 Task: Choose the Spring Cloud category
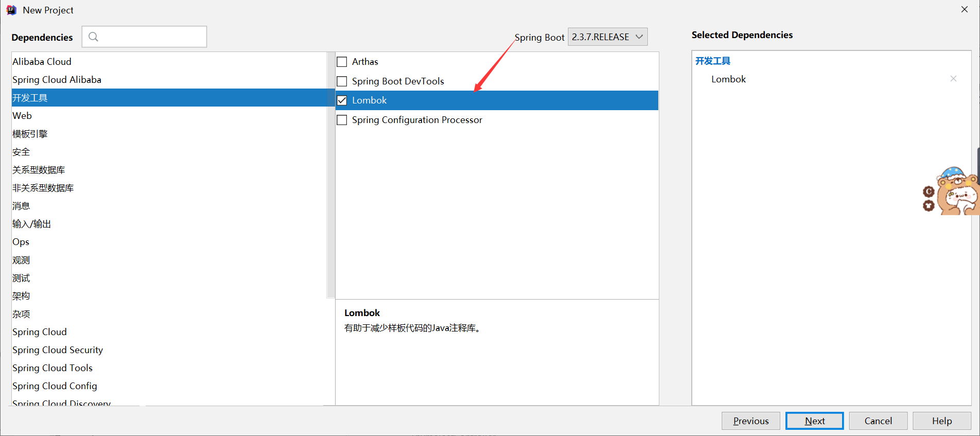[169, 332]
